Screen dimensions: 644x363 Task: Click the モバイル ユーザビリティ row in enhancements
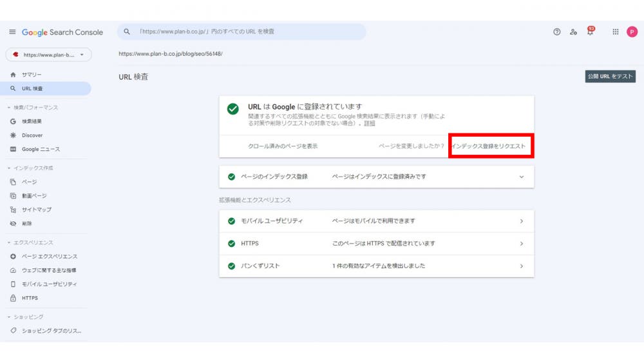coord(377,221)
